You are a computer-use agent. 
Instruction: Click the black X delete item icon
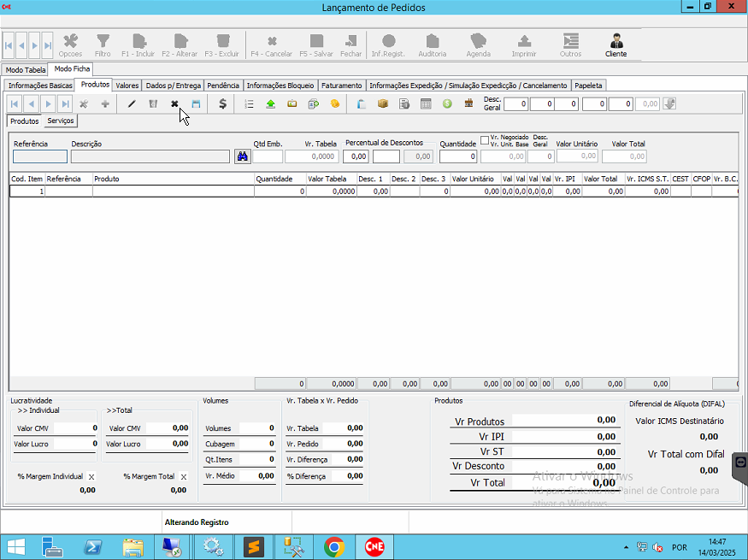pos(174,104)
